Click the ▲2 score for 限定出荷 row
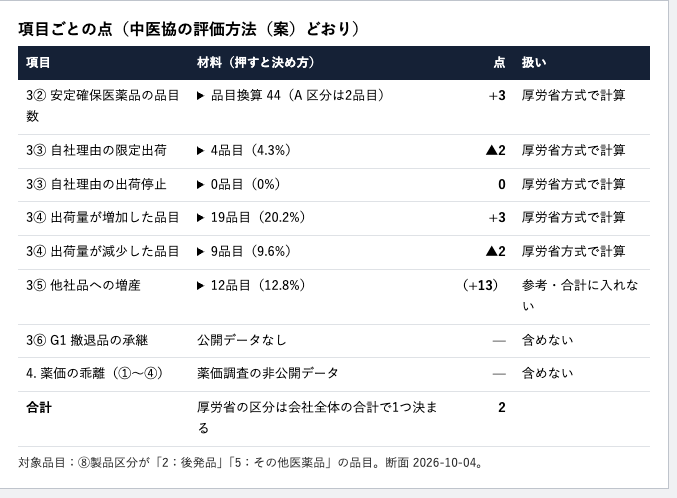The height and width of the screenshot is (498, 677). (x=496, y=150)
